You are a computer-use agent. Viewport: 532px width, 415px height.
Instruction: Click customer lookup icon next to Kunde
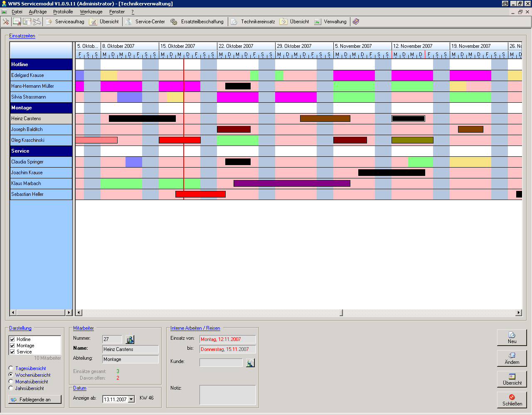[250, 363]
